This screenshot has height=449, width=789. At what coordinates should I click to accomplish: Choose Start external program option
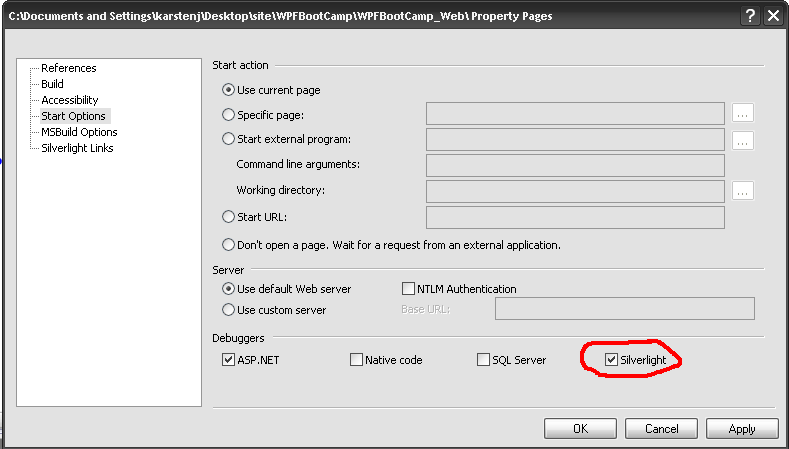(x=228, y=139)
